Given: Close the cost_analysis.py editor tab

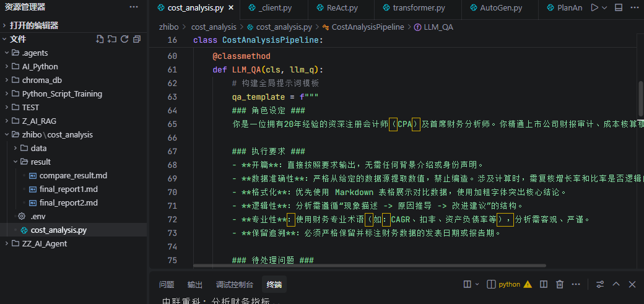Looking at the screenshot, I should click(x=231, y=8).
